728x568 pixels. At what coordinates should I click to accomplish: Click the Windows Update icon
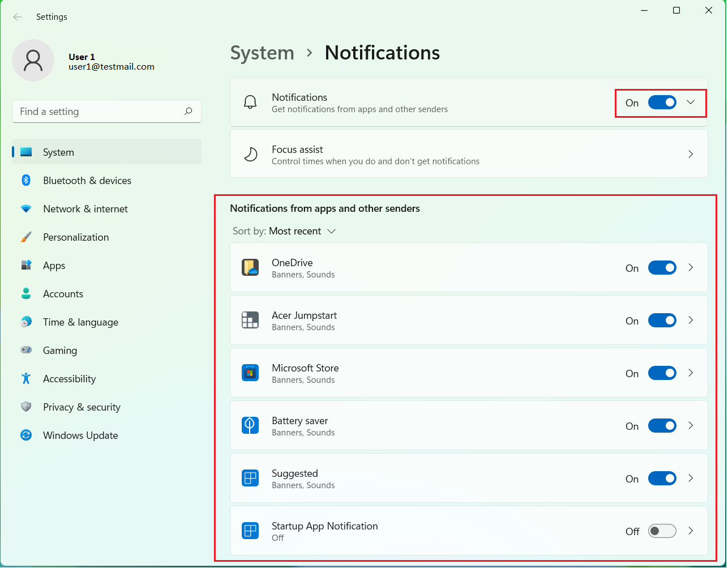[x=26, y=435]
